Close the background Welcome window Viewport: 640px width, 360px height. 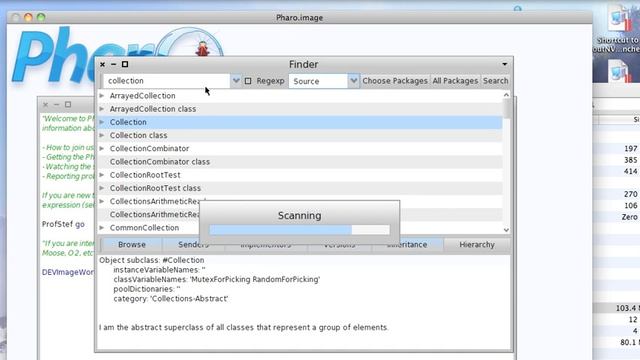[45, 105]
